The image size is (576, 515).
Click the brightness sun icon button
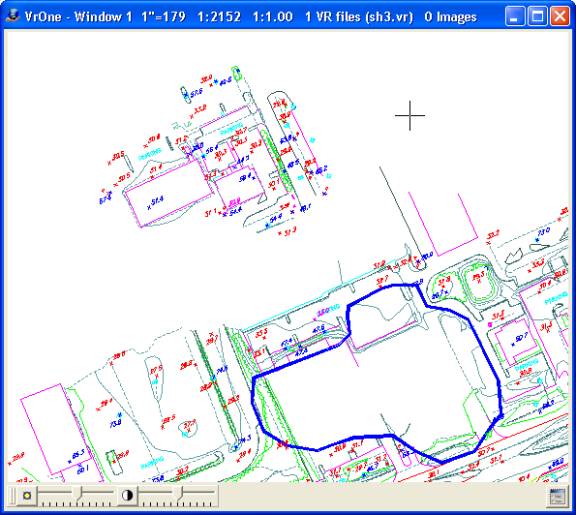point(27,496)
